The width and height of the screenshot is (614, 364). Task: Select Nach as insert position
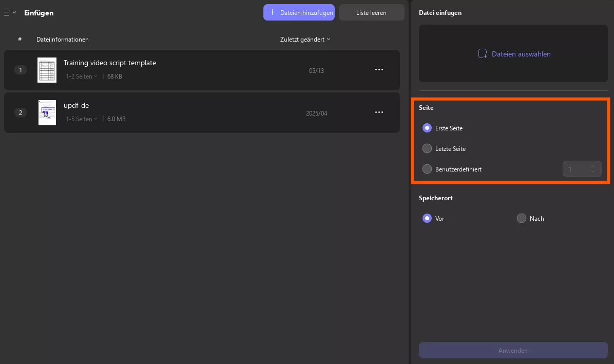(521, 218)
